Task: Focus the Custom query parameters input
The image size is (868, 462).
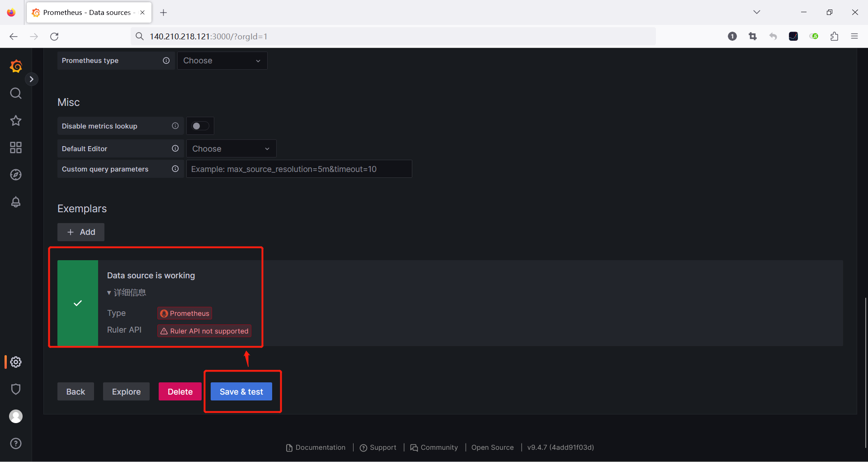Action: (299, 169)
